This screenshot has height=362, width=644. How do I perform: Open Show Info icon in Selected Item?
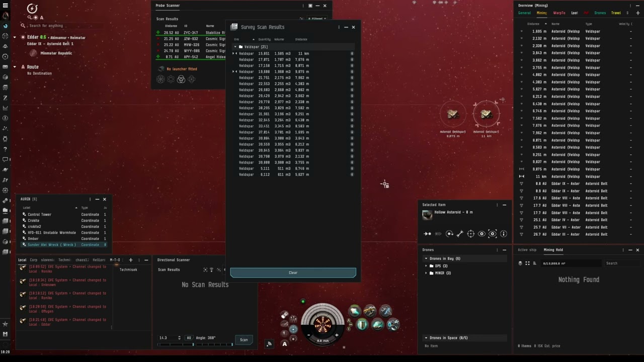tap(503, 233)
